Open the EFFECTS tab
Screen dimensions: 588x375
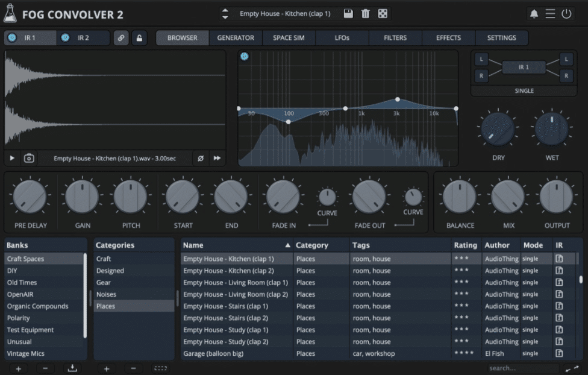click(448, 38)
